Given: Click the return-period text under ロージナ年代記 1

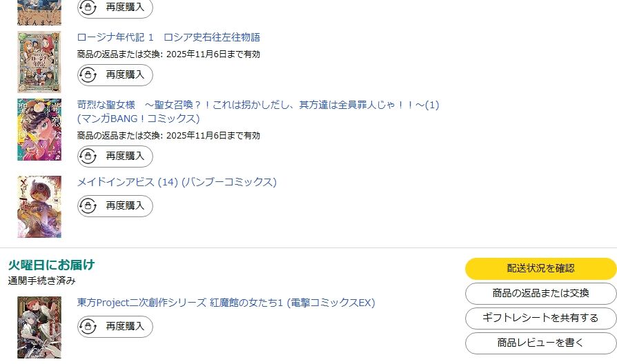Looking at the screenshot, I should 168,54.
